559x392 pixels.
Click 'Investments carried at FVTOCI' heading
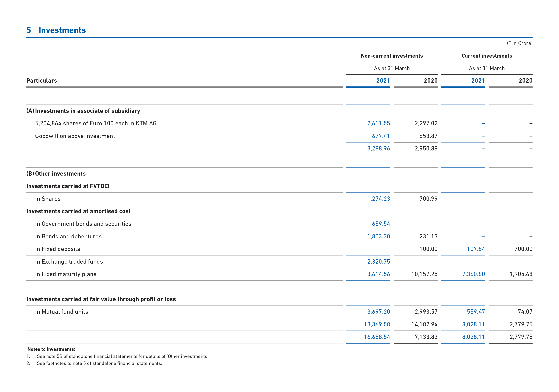(x=68, y=186)
